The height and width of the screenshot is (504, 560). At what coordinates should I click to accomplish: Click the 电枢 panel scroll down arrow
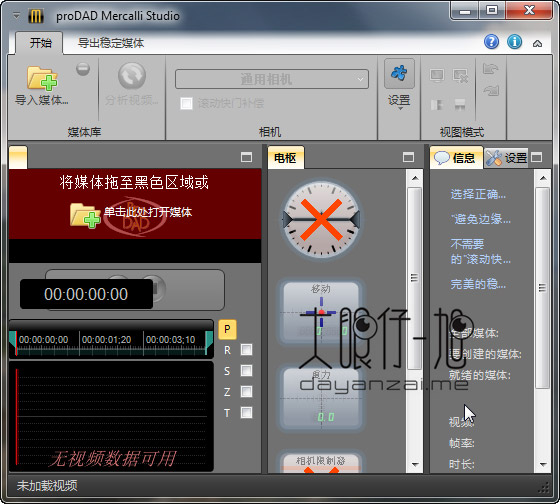pos(415,465)
